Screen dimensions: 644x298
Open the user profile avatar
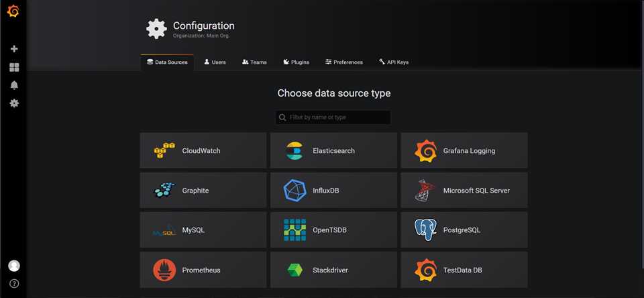[14, 266]
